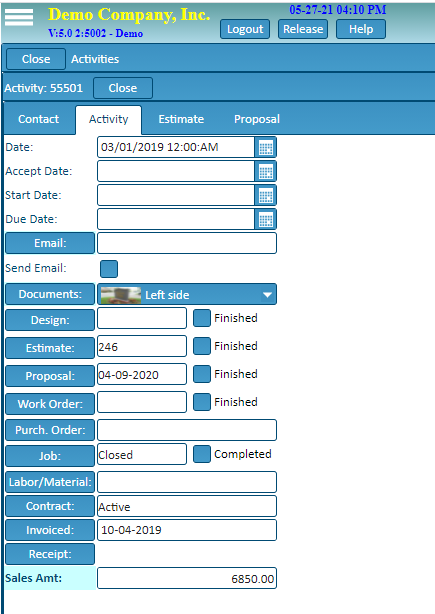This screenshot has width=435, height=614.
Task: Click the Receipt button
Action: pyautogui.click(x=50, y=554)
